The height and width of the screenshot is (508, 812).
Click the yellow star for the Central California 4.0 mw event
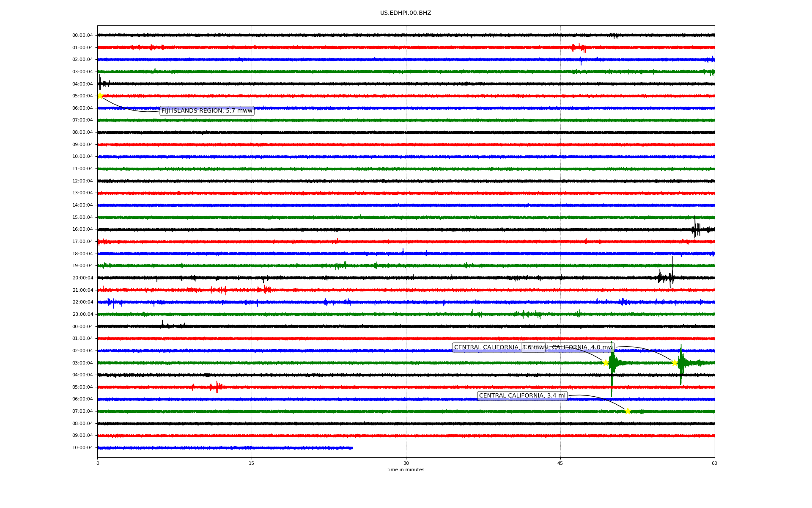pos(675,363)
